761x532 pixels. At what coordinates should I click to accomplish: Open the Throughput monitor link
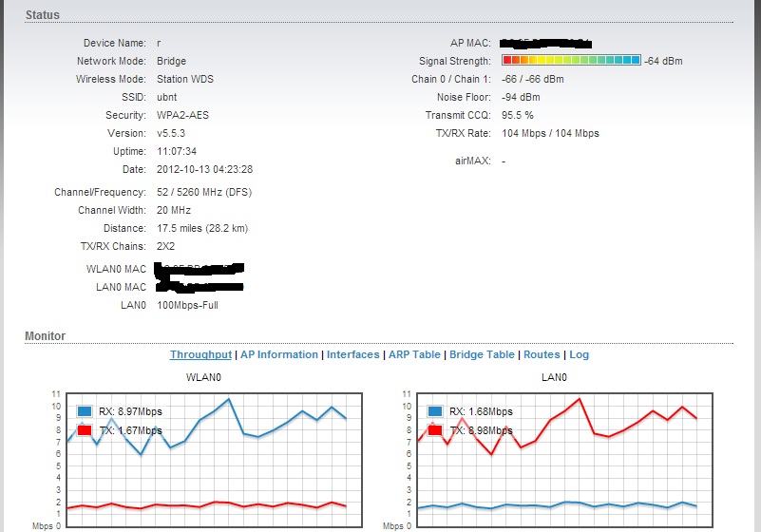coord(200,355)
